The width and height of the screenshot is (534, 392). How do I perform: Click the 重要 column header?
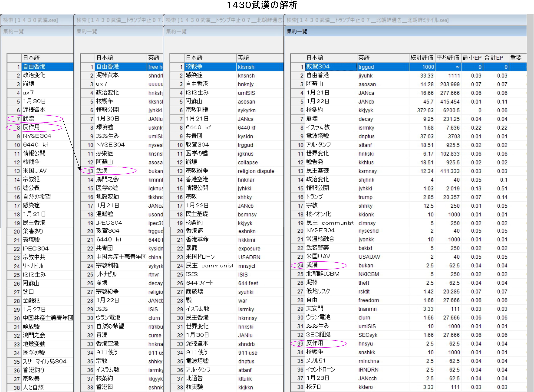(516, 58)
